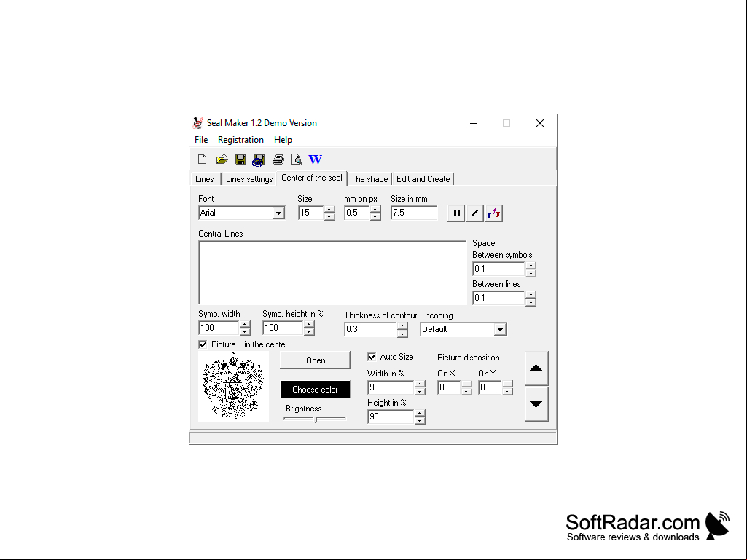The height and width of the screenshot is (560, 747).
Task: Click the save-as-picture floppy icon
Action: pyautogui.click(x=259, y=160)
